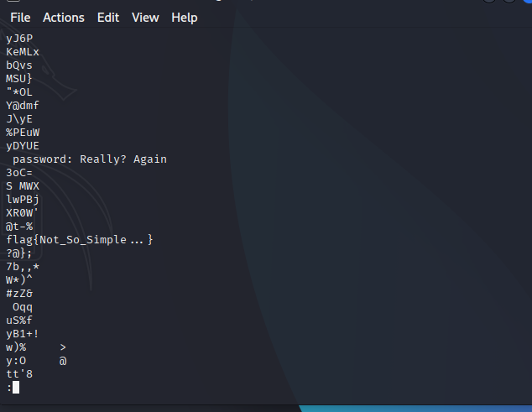Viewport: 532px width, 412px height.
Task: Click the pager prompt cursor block
Action: (16, 388)
